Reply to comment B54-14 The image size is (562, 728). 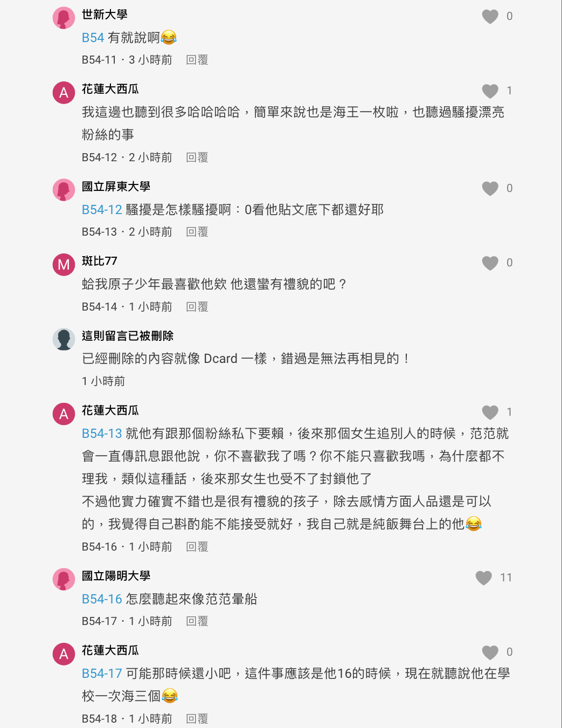[x=197, y=307]
